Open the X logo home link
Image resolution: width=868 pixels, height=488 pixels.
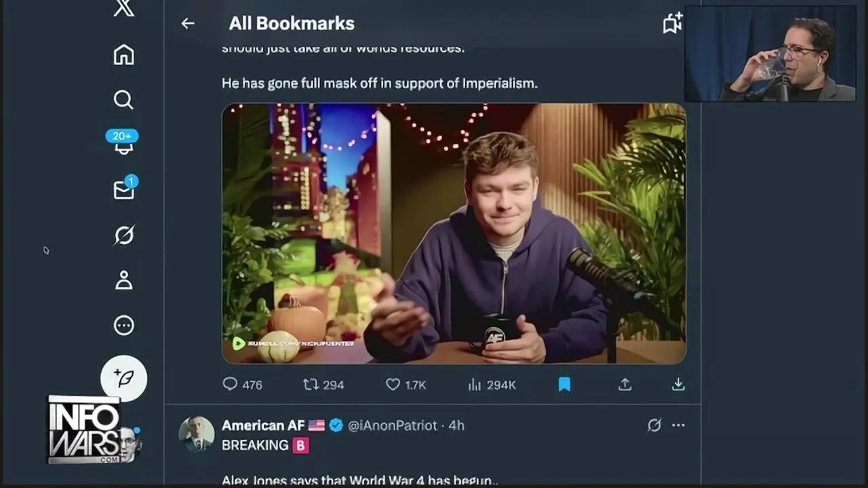tap(124, 9)
